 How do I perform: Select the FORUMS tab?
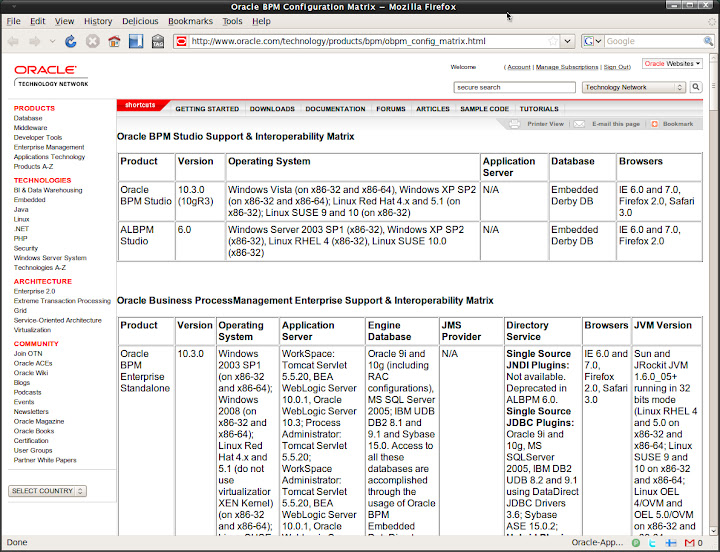391,109
